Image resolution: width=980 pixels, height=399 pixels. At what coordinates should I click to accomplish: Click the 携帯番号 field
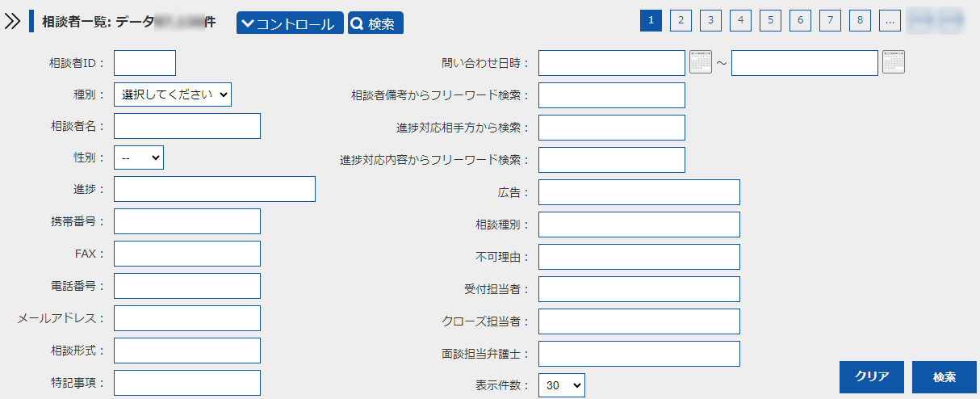point(187,221)
